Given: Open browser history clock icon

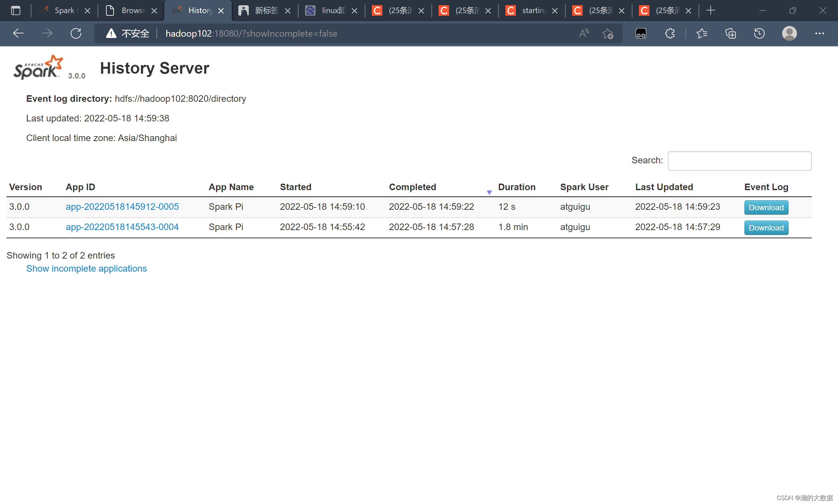Looking at the screenshot, I should point(759,33).
